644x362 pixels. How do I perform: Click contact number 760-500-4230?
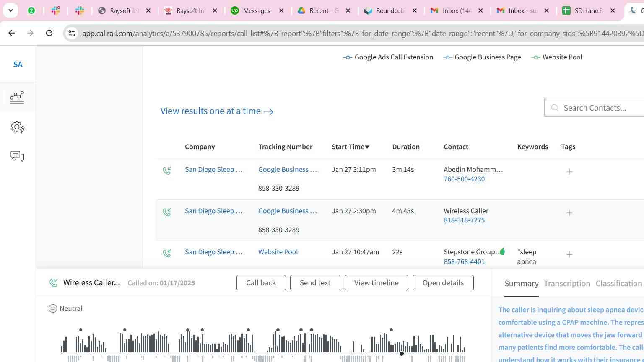[464, 179]
